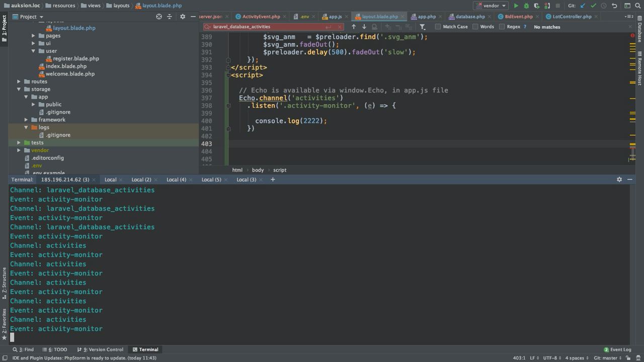The width and height of the screenshot is (644, 362).
Task: Hide the Terminal panel
Action: 629,179
